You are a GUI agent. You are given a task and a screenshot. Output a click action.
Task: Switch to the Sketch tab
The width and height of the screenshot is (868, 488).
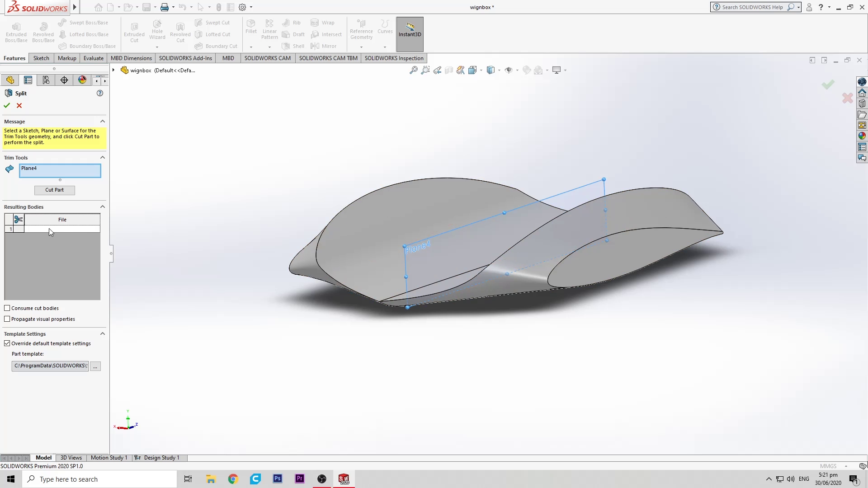41,58
